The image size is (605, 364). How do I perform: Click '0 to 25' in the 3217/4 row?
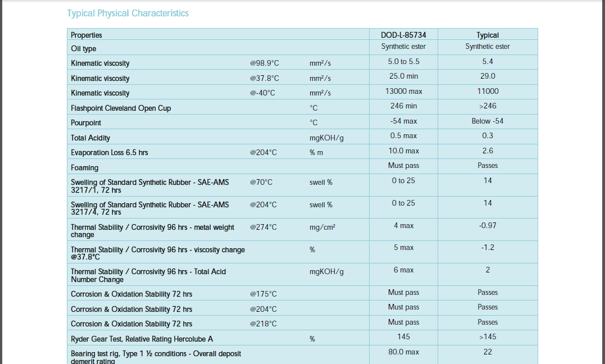pos(403,203)
